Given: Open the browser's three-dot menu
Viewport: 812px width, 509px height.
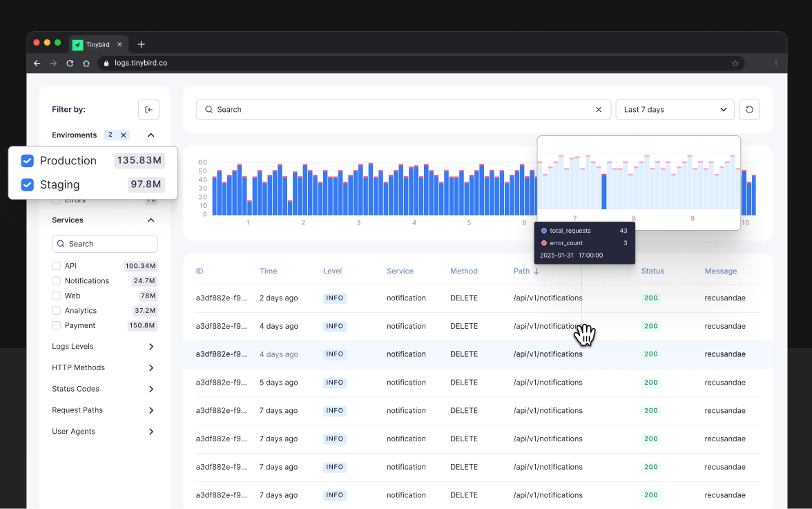Looking at the screenshot, I should pos(775,63).
